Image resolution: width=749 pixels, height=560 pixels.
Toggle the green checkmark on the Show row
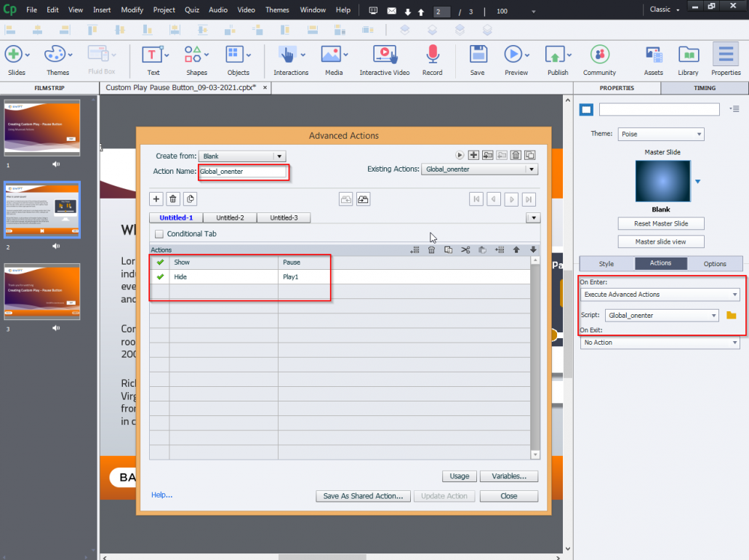pyautogui.click(x=159, y=262)
